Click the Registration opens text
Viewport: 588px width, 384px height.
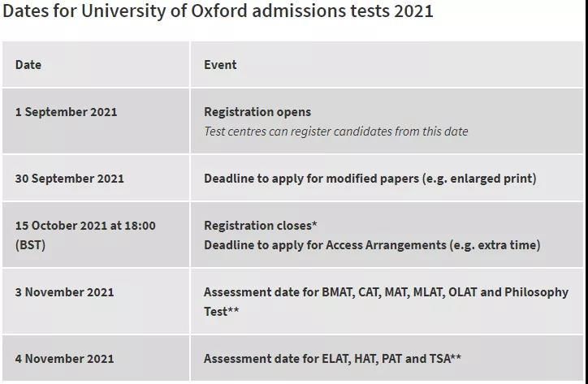tap(257, 112)
